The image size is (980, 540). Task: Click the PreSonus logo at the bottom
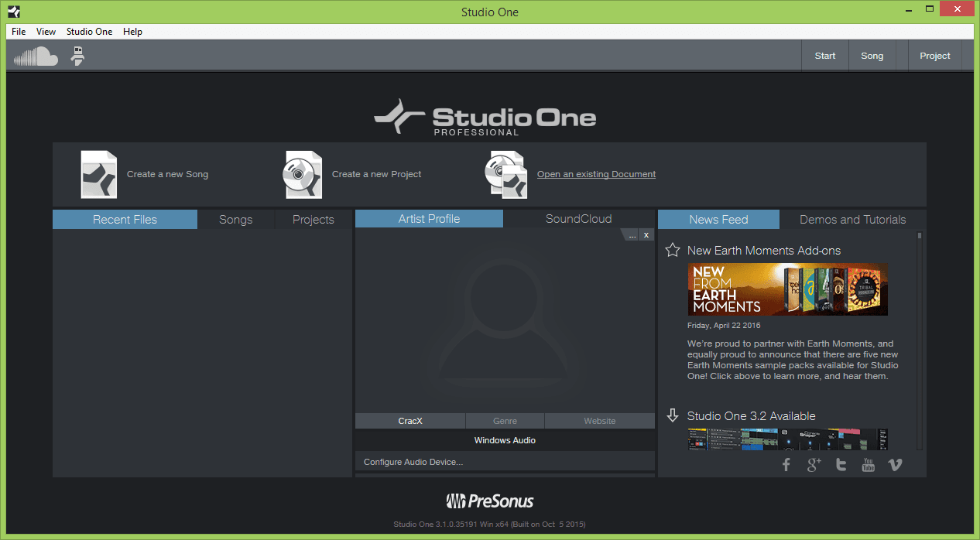[x=489, y=501]
